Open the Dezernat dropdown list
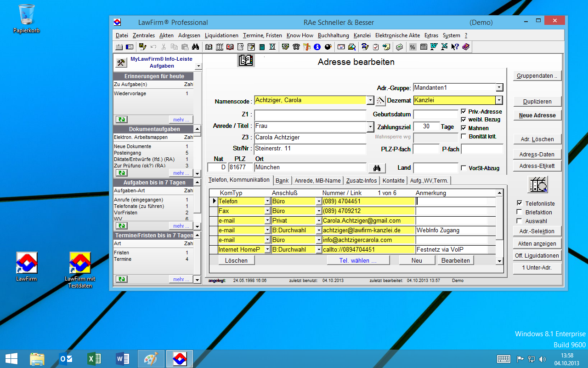The width and height of the screenshot is (588, 368). 499,100
